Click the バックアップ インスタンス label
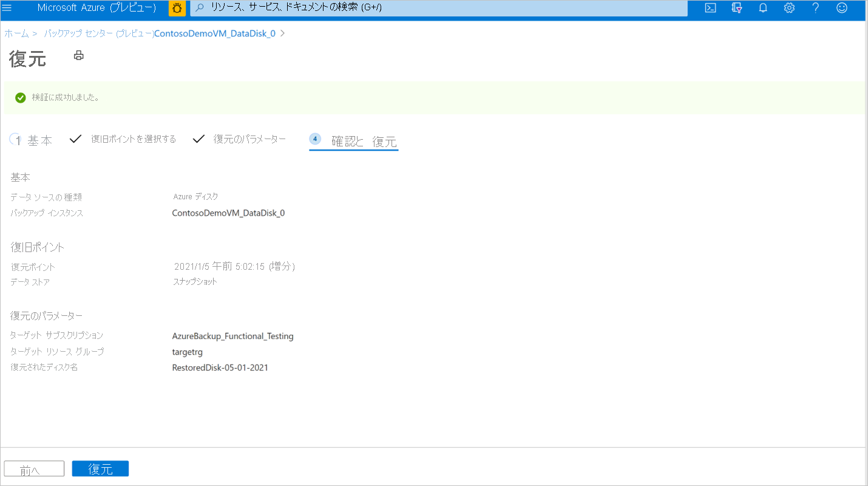Image resolution: width=868 pixels, height=486 pixels. point(47,213)
